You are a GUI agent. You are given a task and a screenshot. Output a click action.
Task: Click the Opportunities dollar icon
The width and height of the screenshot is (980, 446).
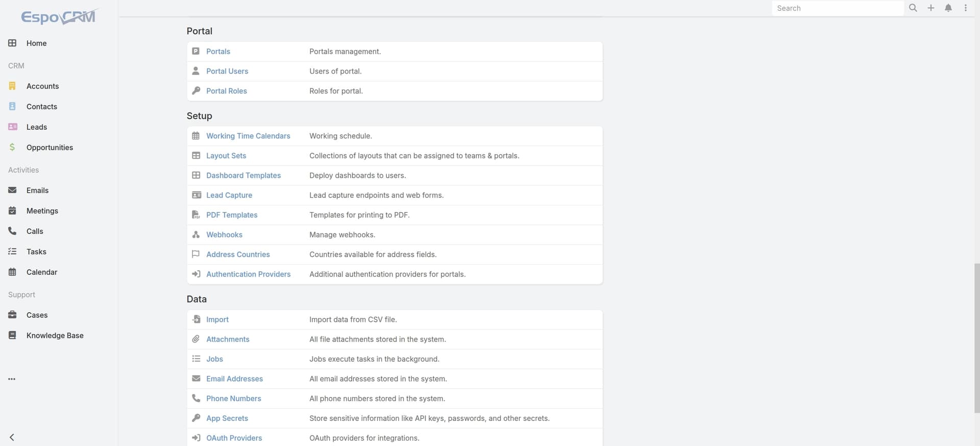pyautogui.click(x=12, y=147)
